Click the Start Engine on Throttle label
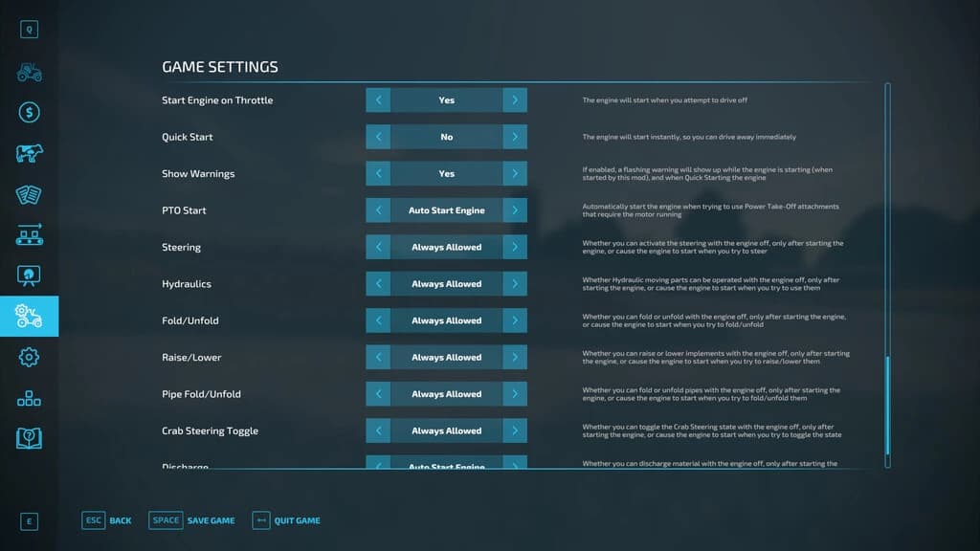The height and width of the screenshot is (551, 980). point(217,99)
